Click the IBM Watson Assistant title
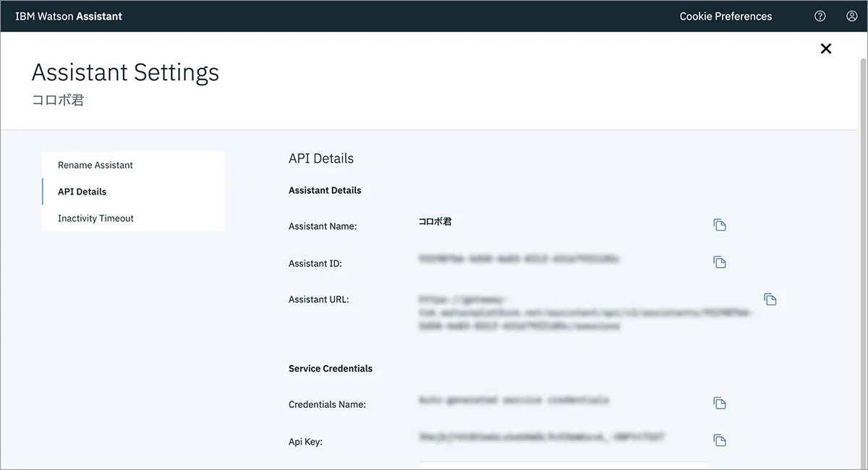 (69, 16)
